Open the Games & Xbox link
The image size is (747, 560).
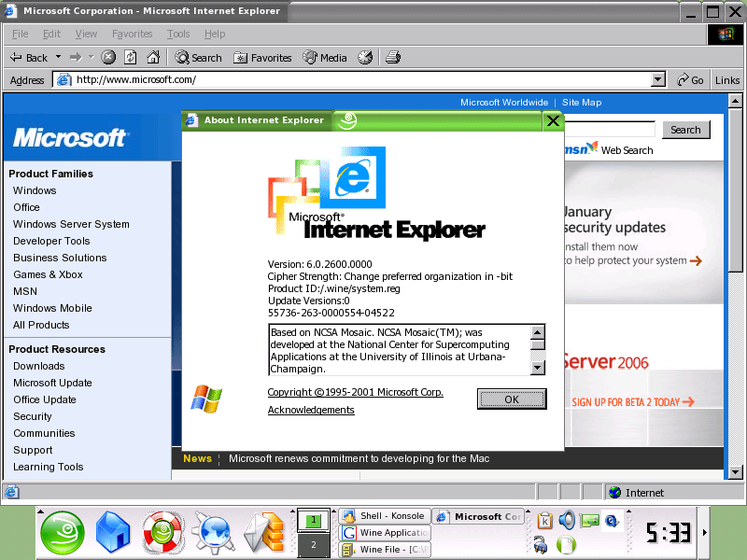pos(49,274)
